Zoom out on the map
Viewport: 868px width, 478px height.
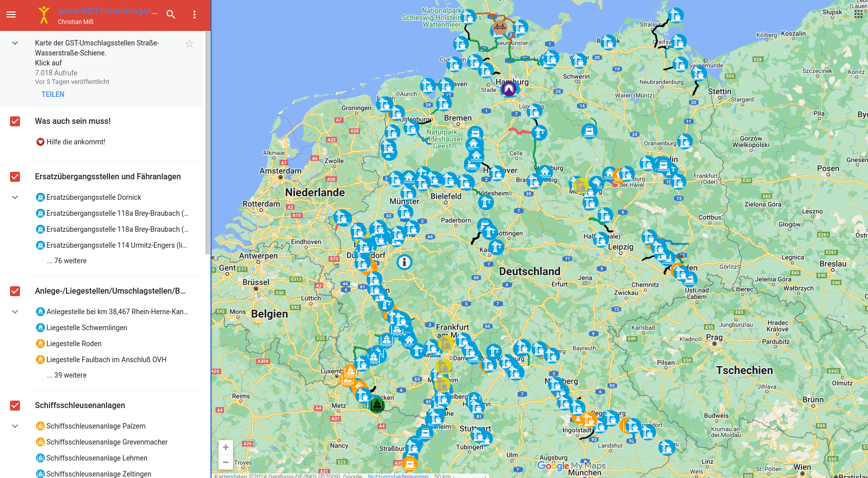(225, 462)
